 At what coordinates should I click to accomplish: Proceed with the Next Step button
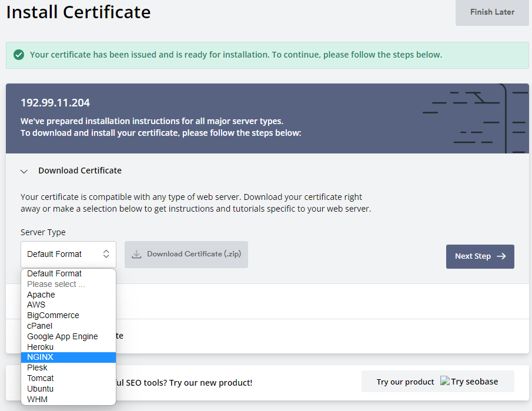(x=480, y=256)
